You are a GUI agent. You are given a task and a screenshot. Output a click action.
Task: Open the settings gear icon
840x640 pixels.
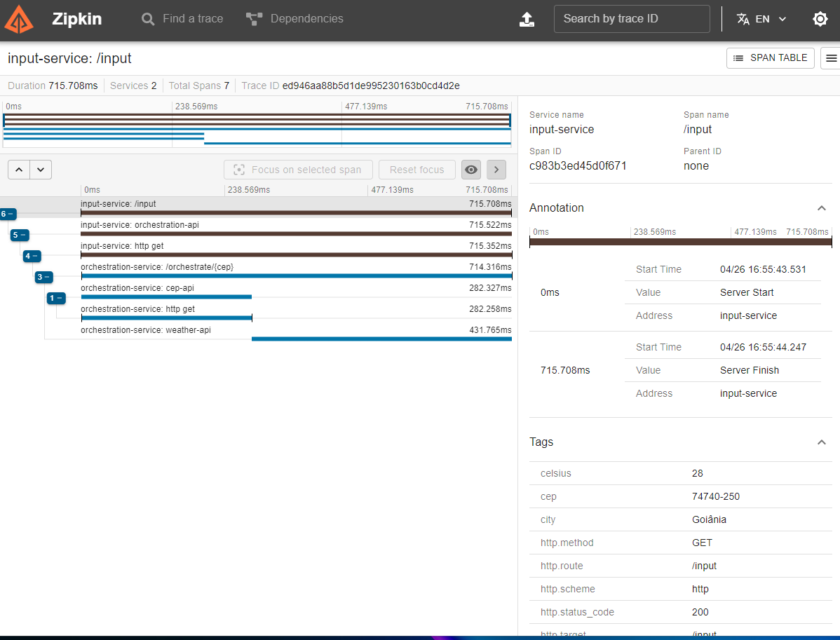[820, 20]
